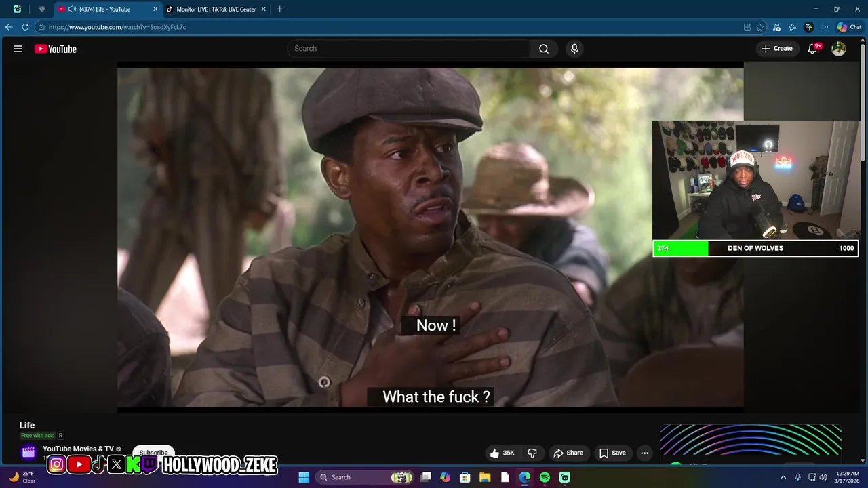The width and height of the screenshot is (868, 488).
Task: Click the Windows taskbar search box
Action: click(366, 477)
